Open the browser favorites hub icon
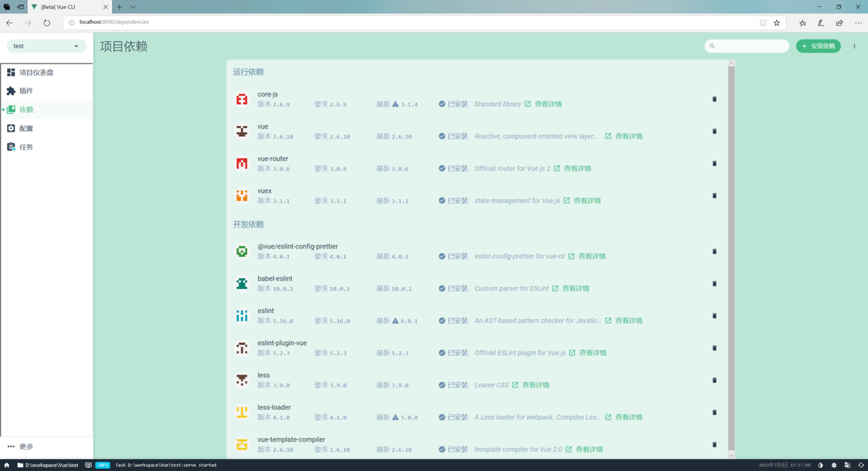Viewport: 868px width, 471px height. pos(803,22)
